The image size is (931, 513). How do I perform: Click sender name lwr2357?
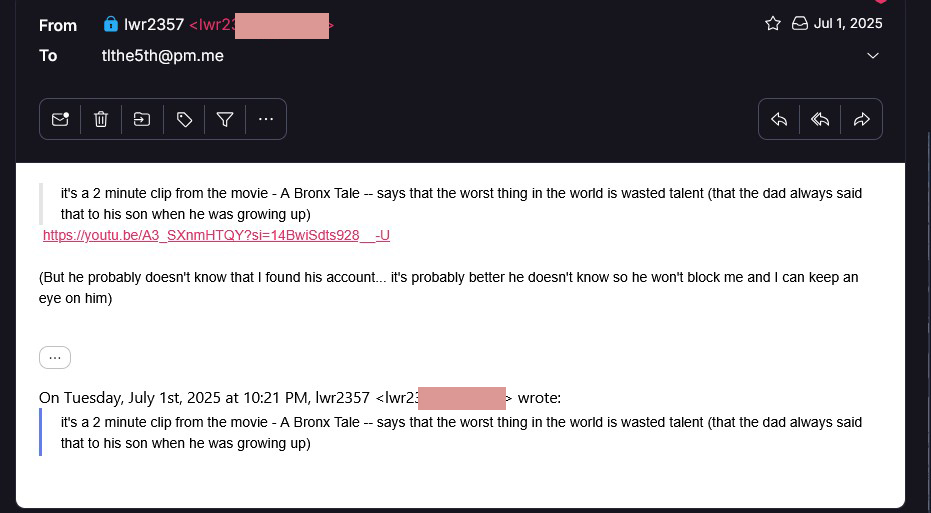click(x=154, y=25)
